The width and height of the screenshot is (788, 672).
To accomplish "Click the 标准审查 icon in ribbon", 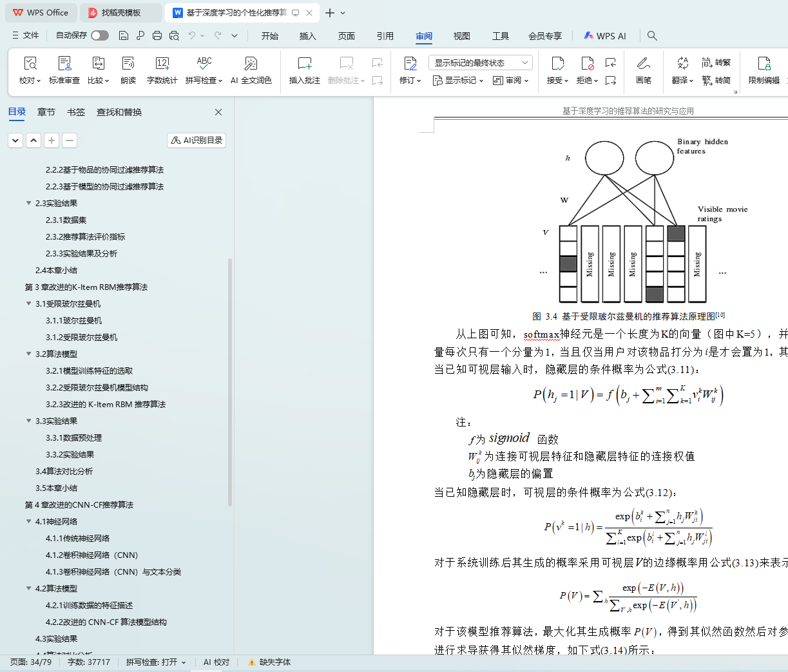I will point(64,64).
